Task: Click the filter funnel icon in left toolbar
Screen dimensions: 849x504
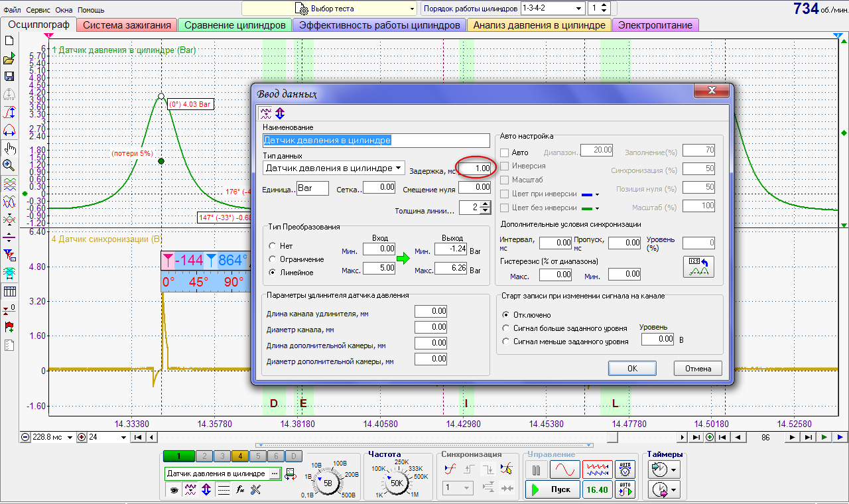Action: click(x=9, y=254)
